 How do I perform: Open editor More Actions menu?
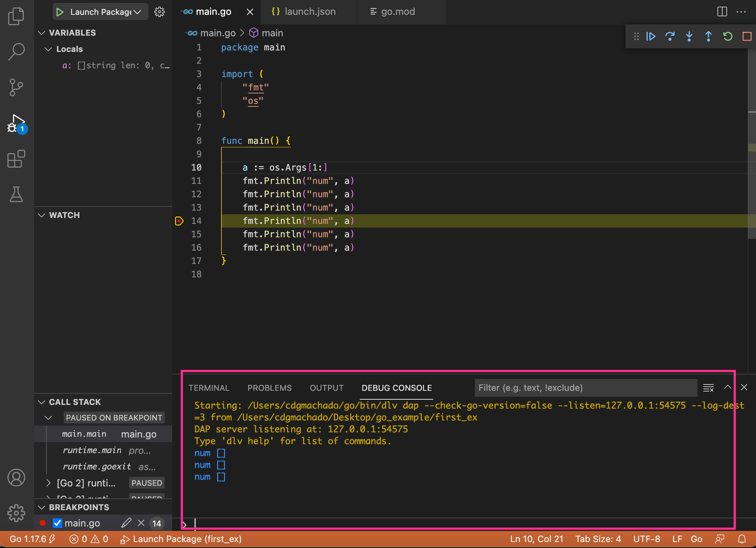coord(741,12)
